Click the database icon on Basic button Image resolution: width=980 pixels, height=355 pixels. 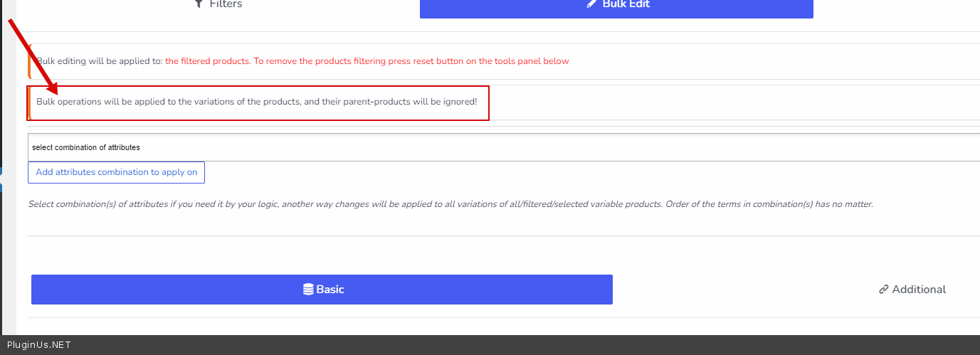308,290
